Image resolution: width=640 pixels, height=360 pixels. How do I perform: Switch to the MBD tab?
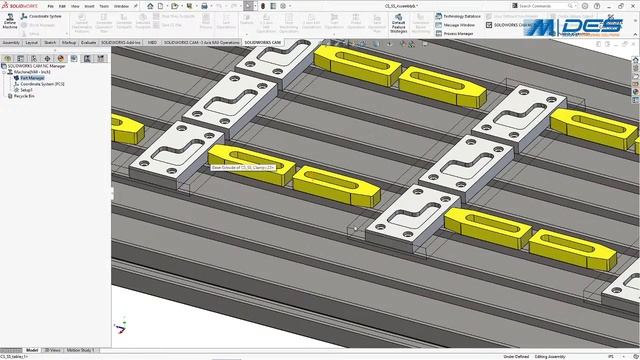click(x=152, y=42)
